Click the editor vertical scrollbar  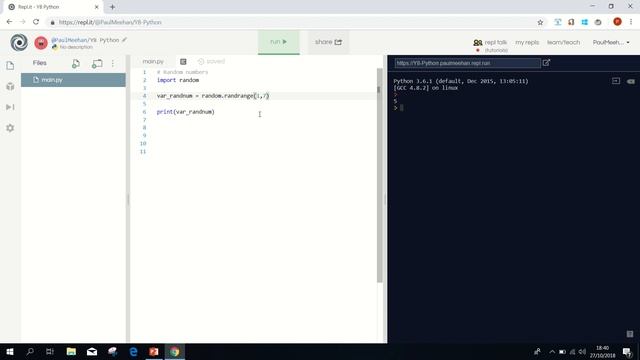380,176
